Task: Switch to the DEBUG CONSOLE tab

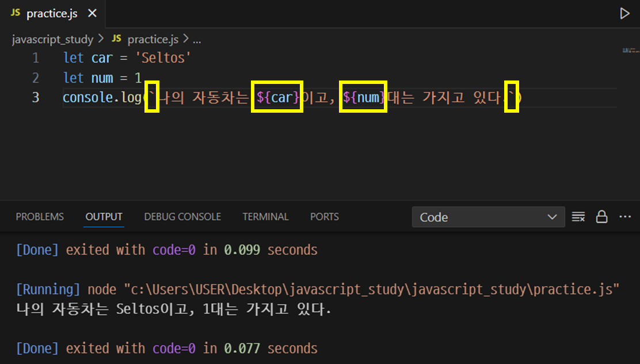Action: point(182,216)
